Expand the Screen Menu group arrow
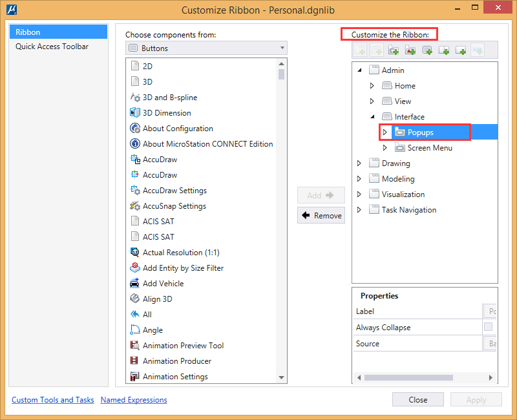517x420 pixels. 385,148
